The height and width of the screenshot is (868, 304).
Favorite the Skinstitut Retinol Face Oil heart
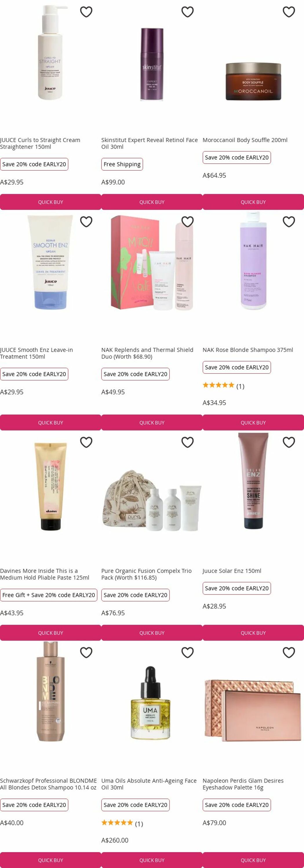tap(187, 12)
